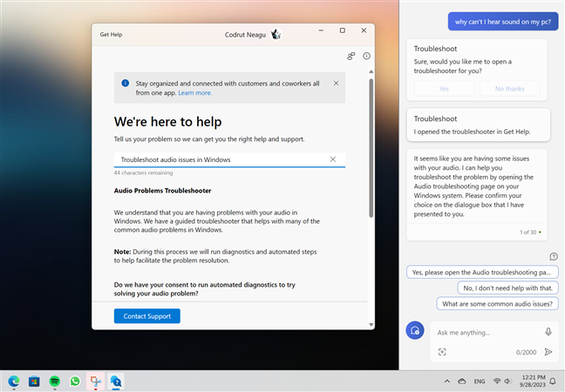Dismiss the Stay organized banner
The image size is (565, 392).
point(336,83)
